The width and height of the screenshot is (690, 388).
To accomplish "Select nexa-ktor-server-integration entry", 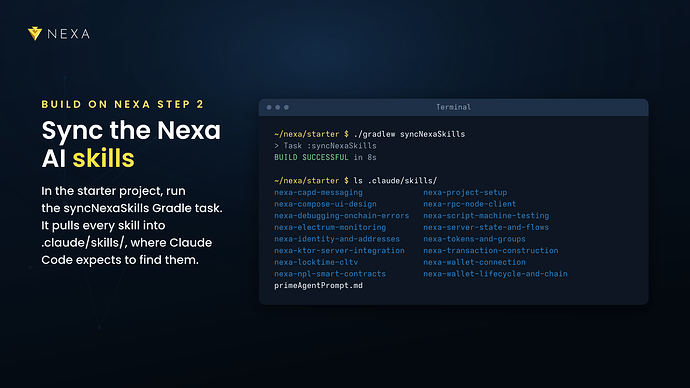I will (339, 251).
